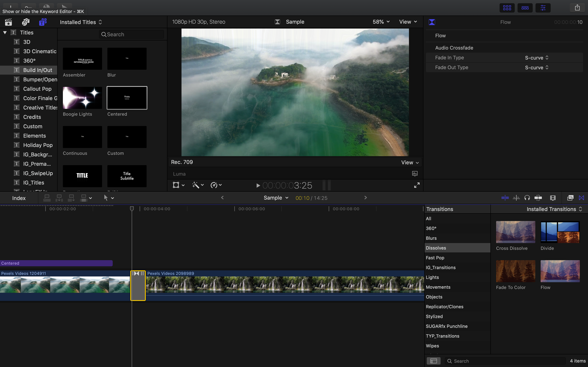Enable solo with the headphone icon

click(528, 198)
